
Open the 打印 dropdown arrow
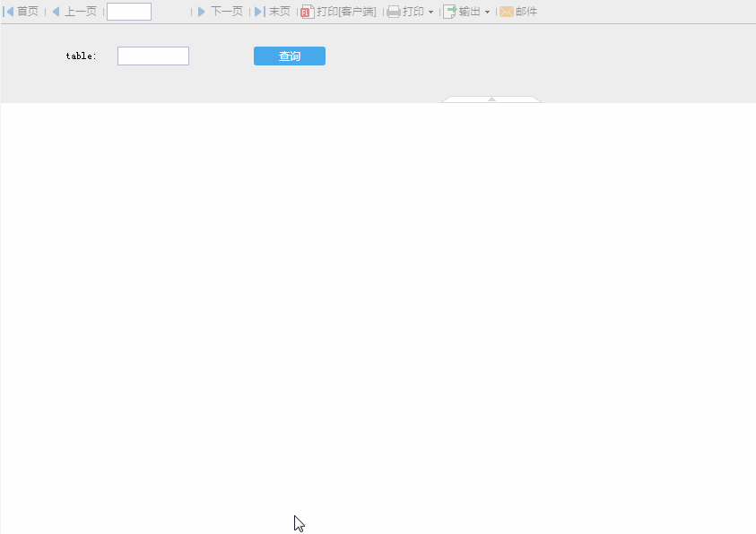point(430,13)
